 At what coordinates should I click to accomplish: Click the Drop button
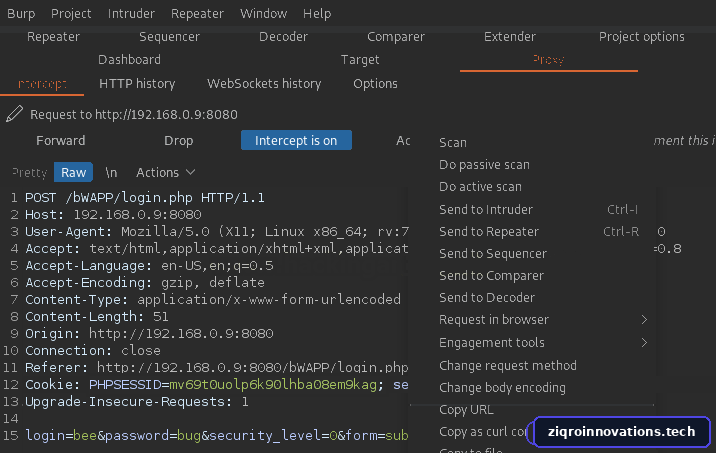click(179, 141)
